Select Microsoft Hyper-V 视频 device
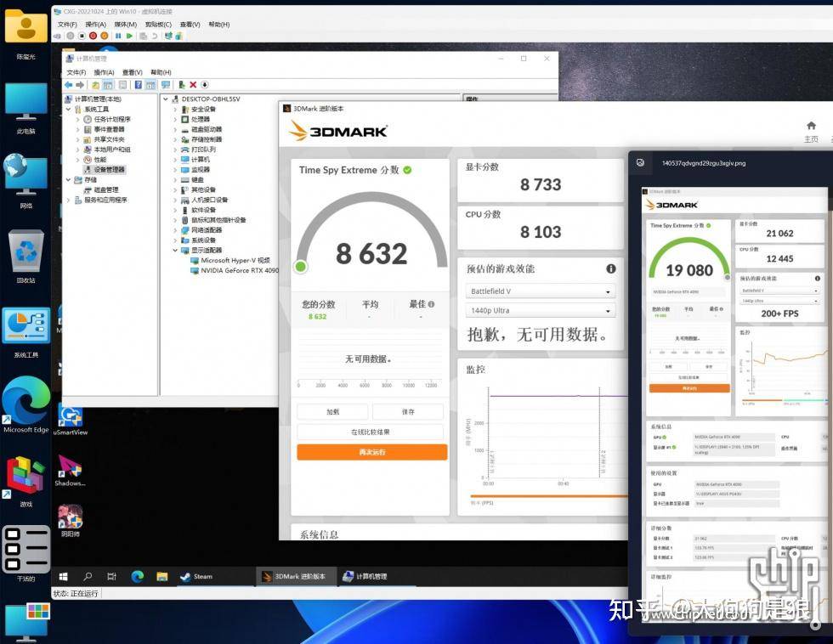 pos(230,260)
